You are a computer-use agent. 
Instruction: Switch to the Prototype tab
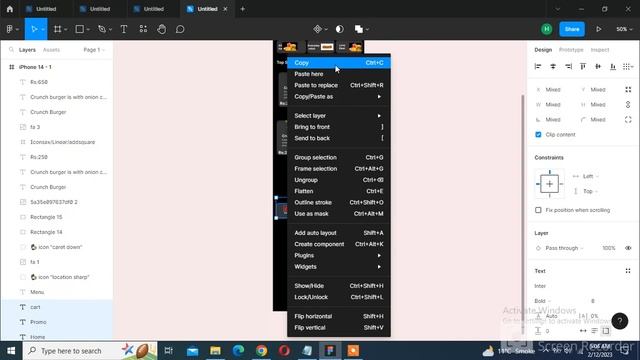coord(571,50)
